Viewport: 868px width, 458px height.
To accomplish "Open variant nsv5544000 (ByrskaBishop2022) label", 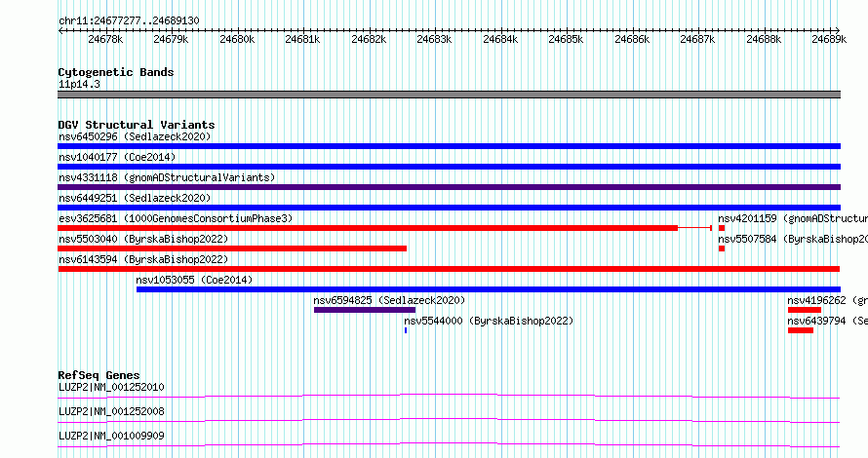I will pyautogui.click(x=489, y=321).
